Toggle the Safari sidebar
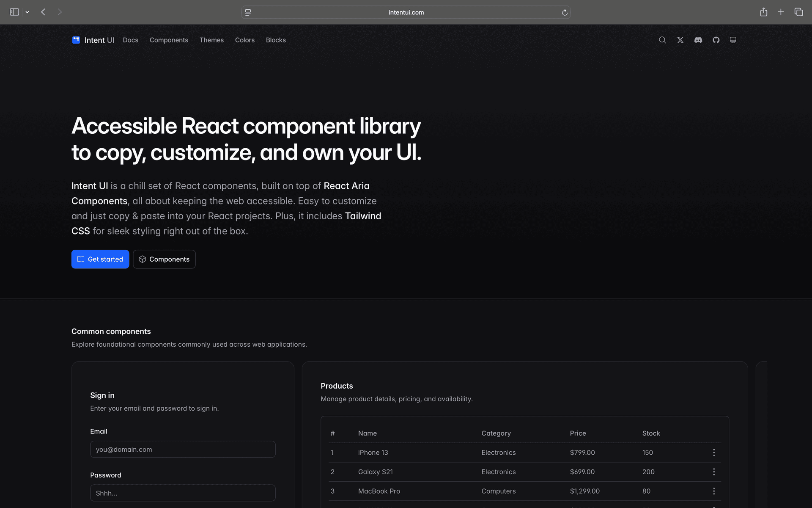Viewport: 812px width, 508px height. [14, 12]
